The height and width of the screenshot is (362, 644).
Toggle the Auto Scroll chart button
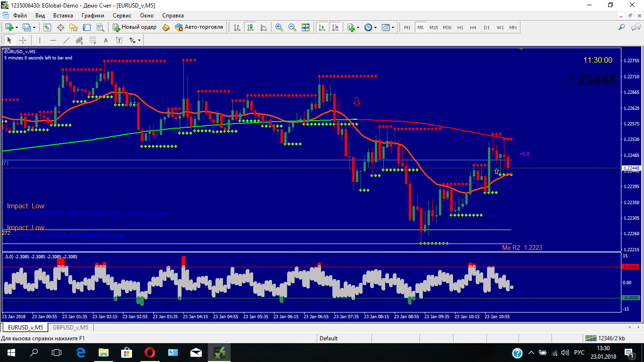(322, 27)
